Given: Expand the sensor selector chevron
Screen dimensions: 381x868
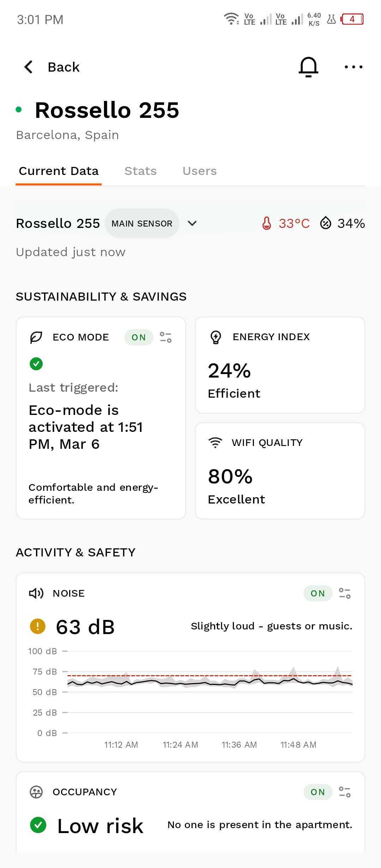Looking at the screenshot, I should [x=192, y=223].
